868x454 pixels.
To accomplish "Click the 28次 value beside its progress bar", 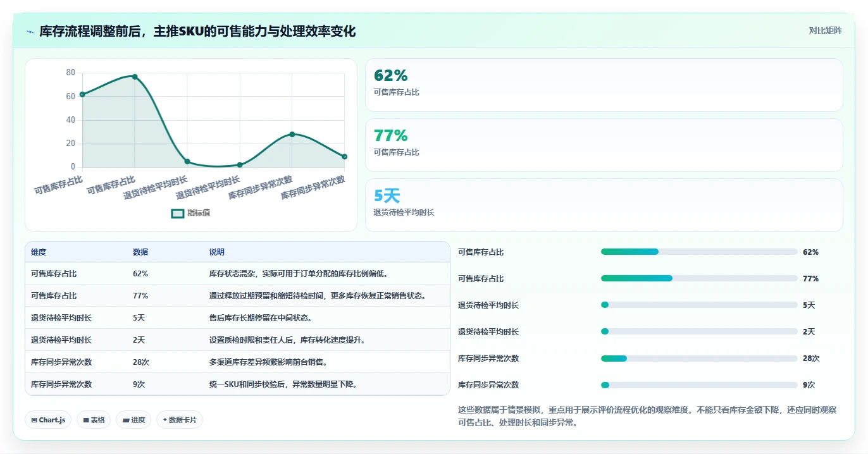I will pyautogui.click(x=811, y=358).
